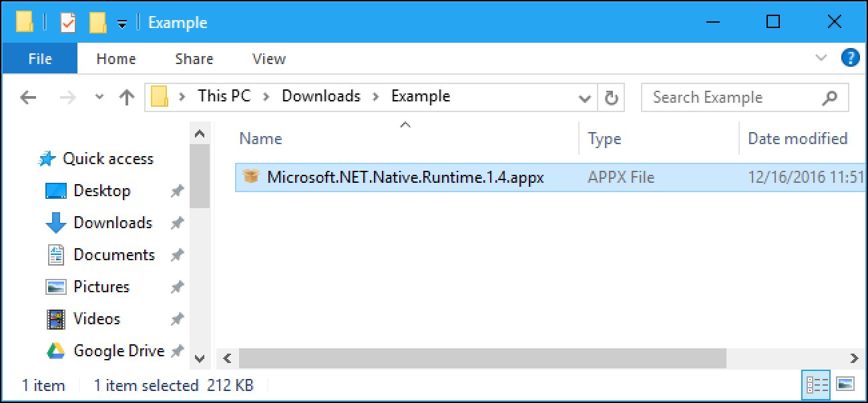Click the pin icon beside Downloads

pyautogui.click(x=176, y=224)
